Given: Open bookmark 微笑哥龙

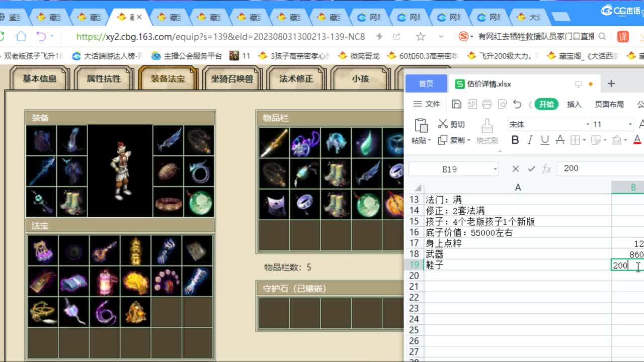Looking at the screenshot, I should pyautogui.click(x=359, y=56).
